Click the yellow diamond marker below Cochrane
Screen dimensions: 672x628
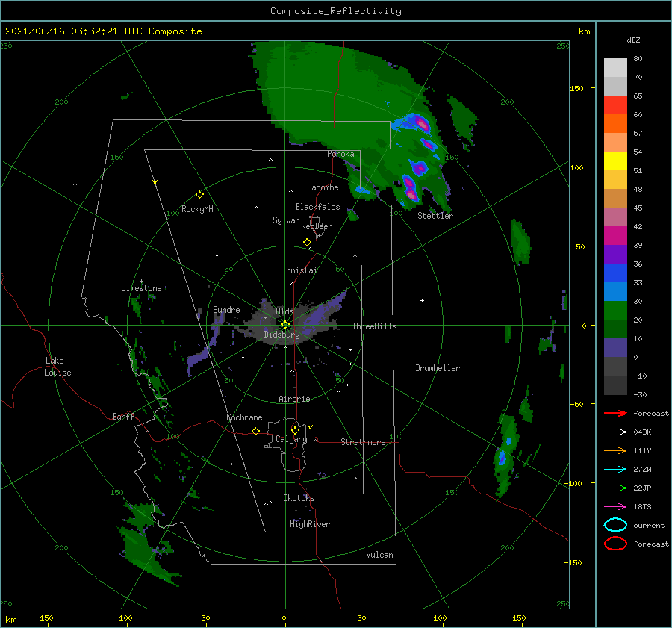coord(256,432)
